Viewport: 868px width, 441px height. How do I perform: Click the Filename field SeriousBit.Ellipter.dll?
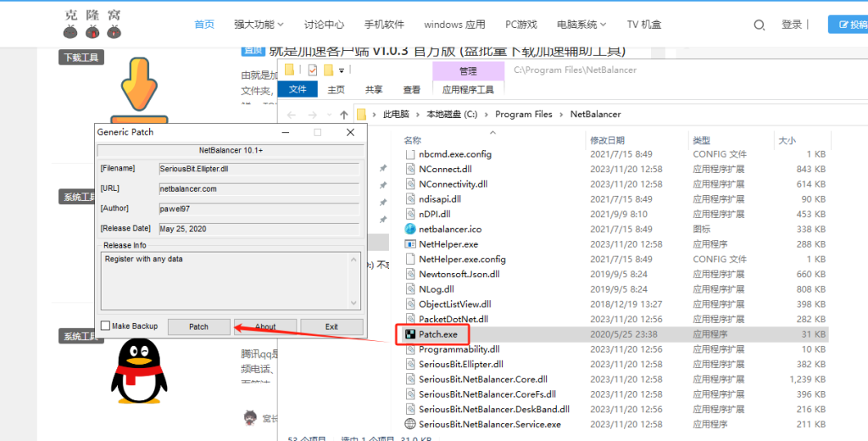coord(259,169)
